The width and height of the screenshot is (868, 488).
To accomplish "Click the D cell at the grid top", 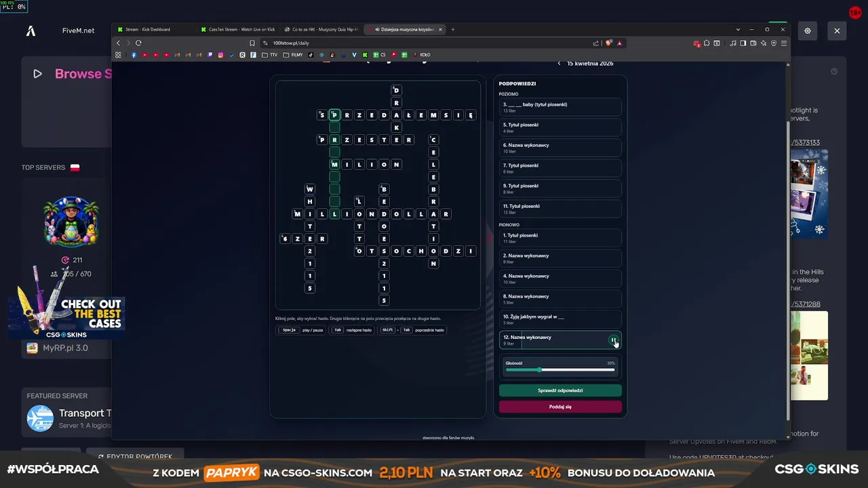I will [397, 90].
